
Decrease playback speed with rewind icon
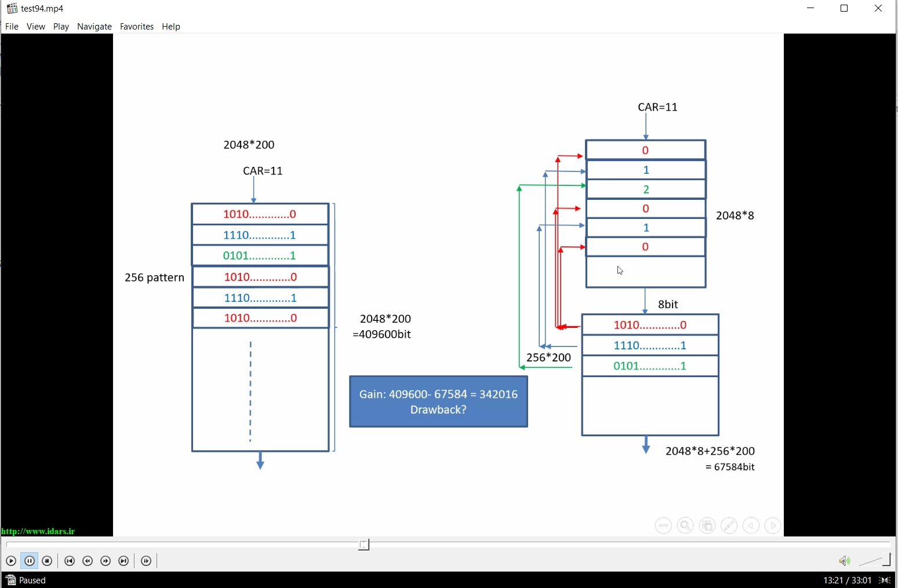(88, 561)
